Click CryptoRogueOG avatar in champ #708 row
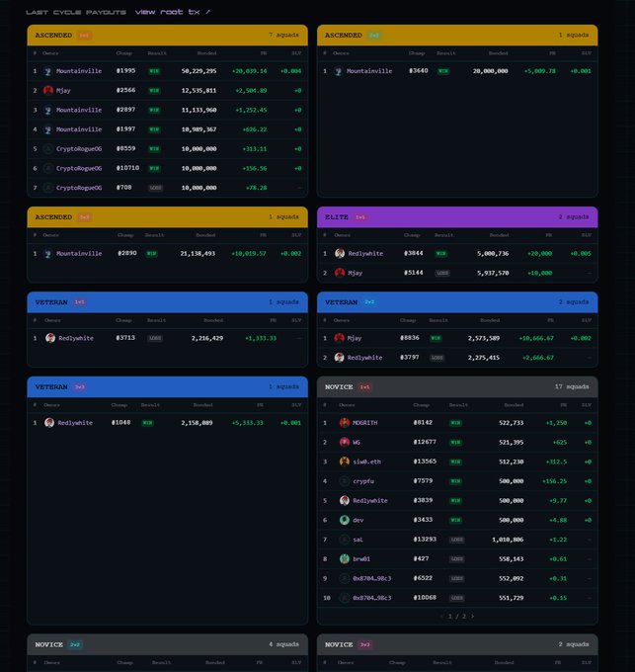The image size is (635, 672). [x=48, y=188]
